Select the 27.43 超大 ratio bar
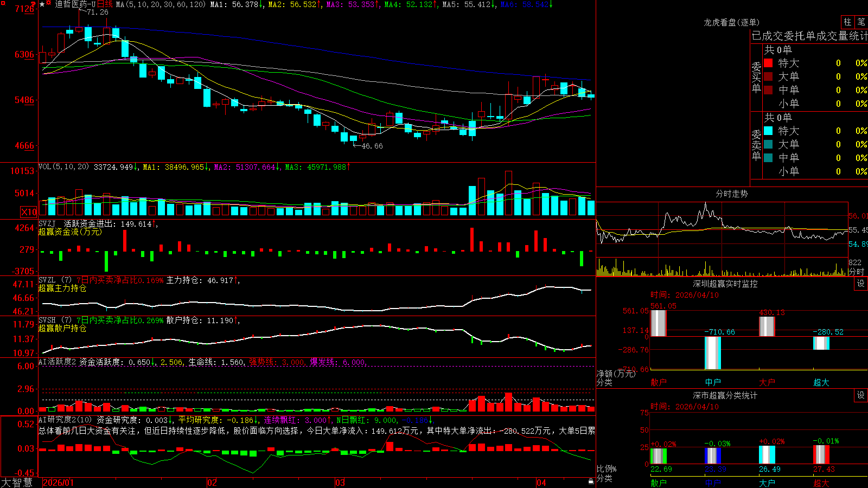Image resolution: width=868 pixels, height=488 pixels. pos(821,454)
